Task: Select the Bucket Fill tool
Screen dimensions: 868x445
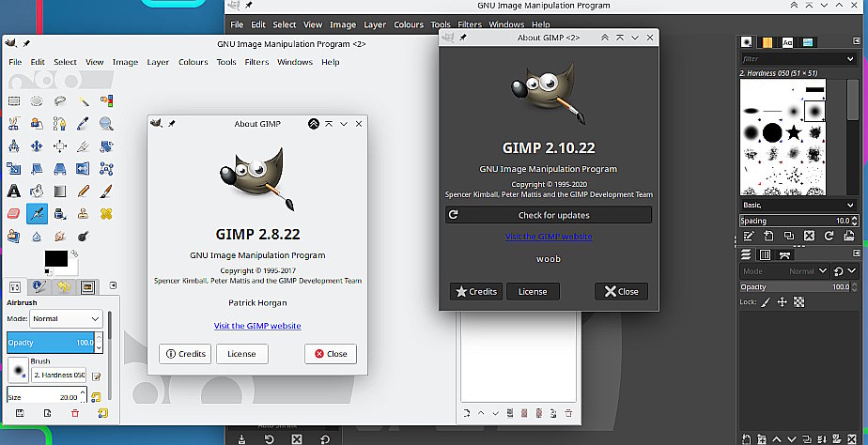Action: click(x=37, y=191)
